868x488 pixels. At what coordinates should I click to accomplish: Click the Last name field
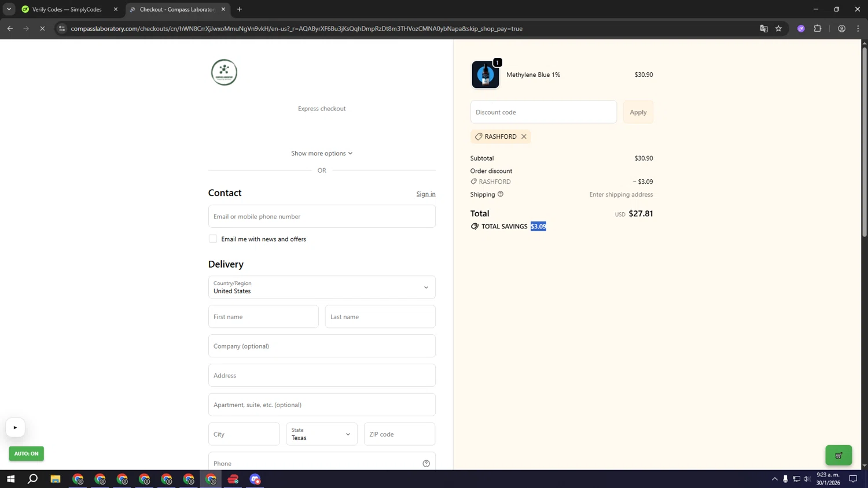pos(380,317)
